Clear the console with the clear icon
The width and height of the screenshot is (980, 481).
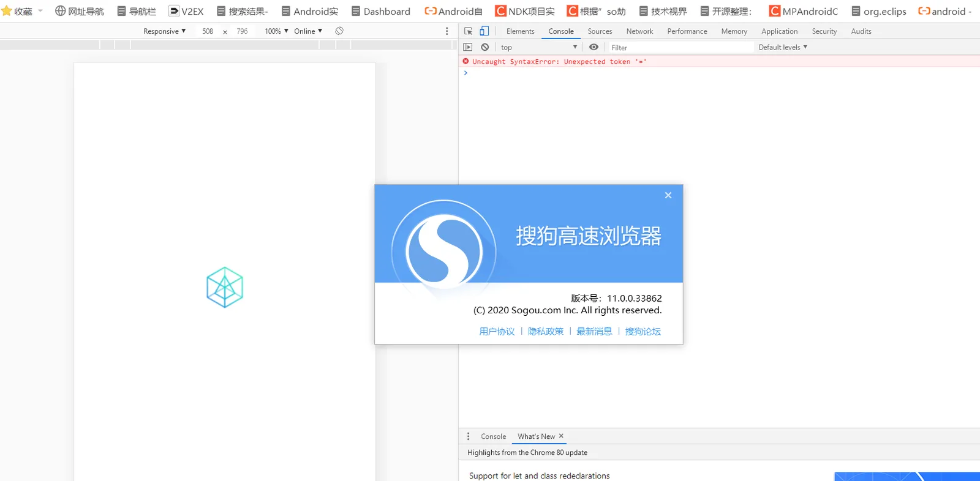(485, 47)
